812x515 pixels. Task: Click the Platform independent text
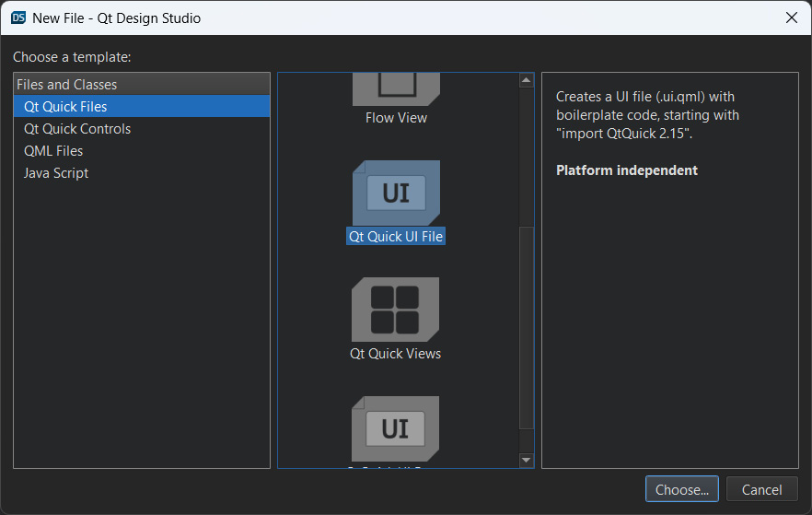627,170
